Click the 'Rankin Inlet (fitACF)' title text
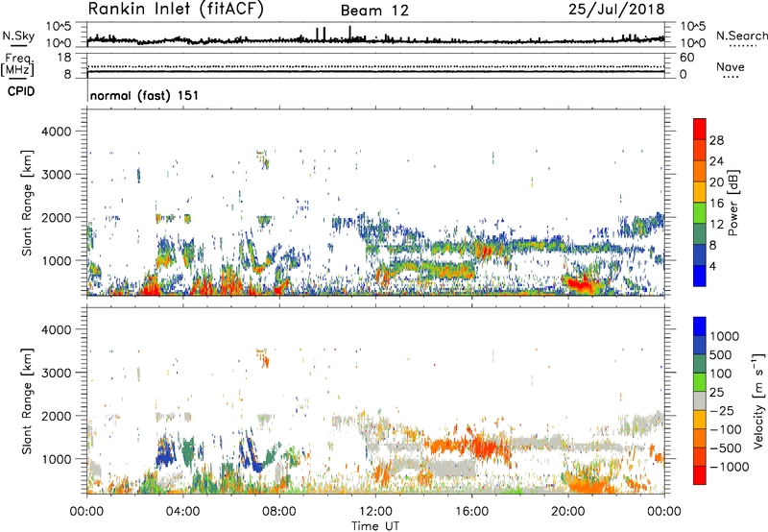 [176, 10]
